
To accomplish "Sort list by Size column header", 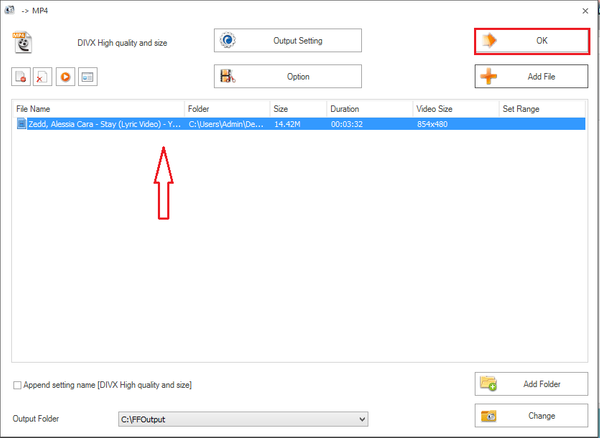I will [x=297, y=108].
